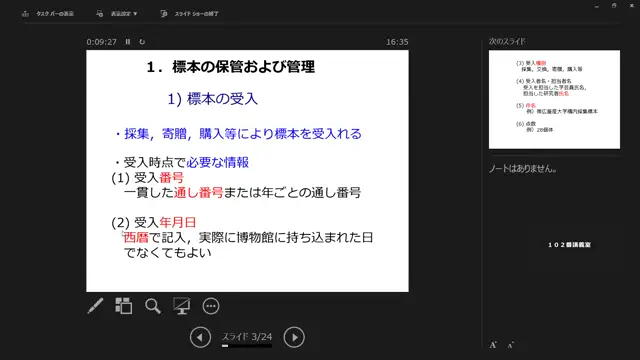Screen dimensions: 640x360
Task: Click the notes area text
Action: coord(523,169)
